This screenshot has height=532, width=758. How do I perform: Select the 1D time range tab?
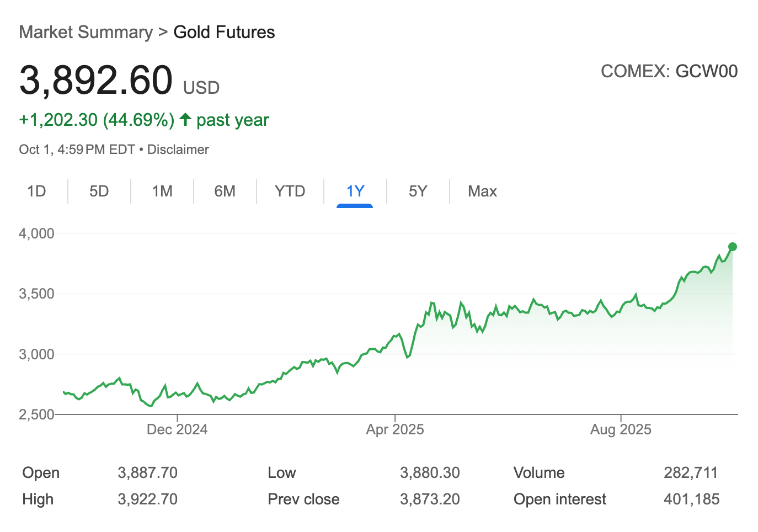tap(36, 191)
